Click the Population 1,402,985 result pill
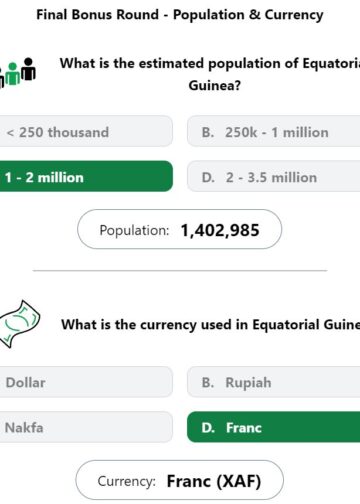This screenshot has width=360, height=504. click(179, 229)
